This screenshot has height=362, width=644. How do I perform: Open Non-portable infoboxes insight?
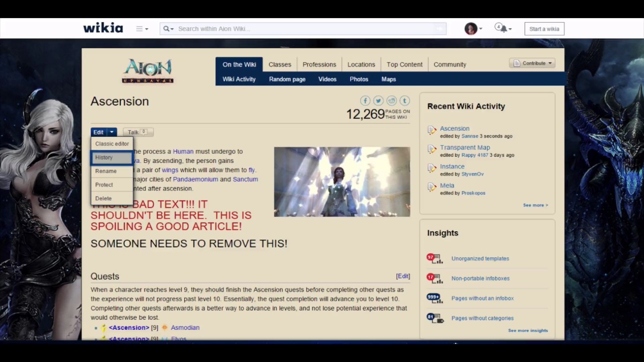[x=480, y=279]
